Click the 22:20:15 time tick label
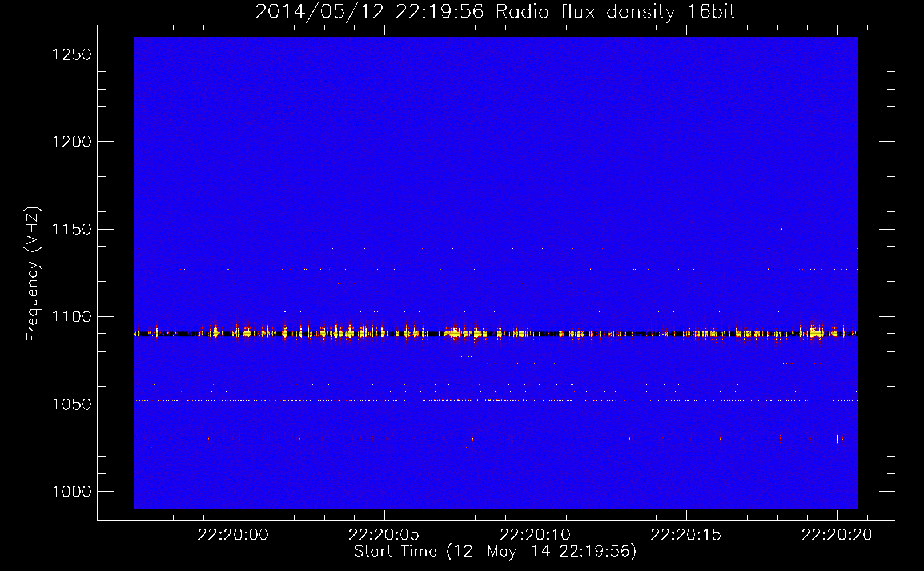Image resolution: width=924 pixels, height=571 pixels. click(x=686, y=535)
